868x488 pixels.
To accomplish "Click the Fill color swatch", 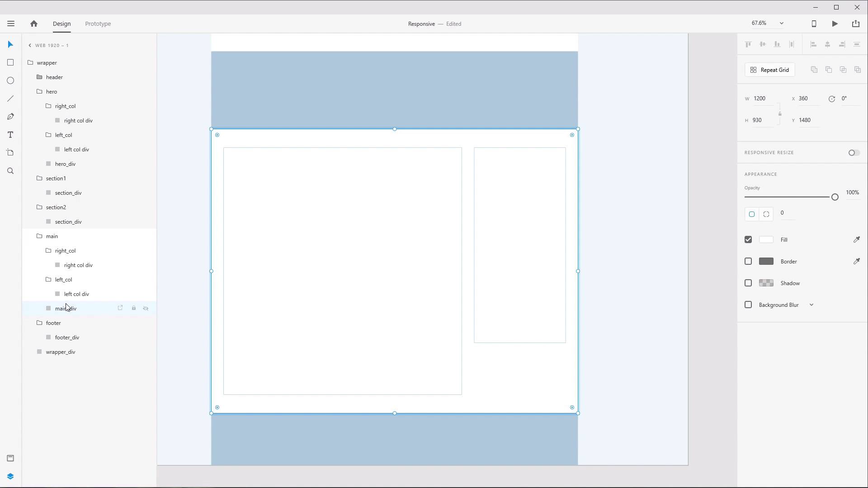I will tap(766, 239).
